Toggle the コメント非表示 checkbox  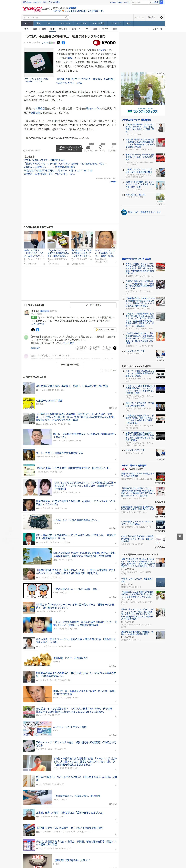(x=102, y=370)
